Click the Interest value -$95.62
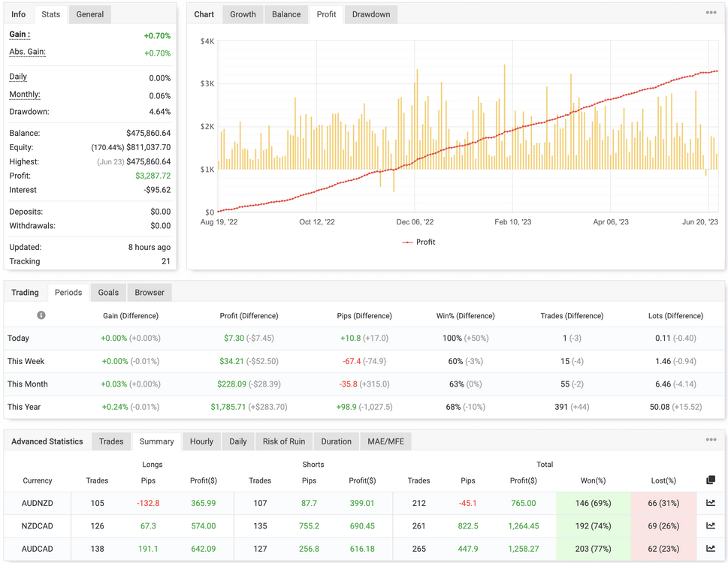Screen dimensions: 728x563 157,190
